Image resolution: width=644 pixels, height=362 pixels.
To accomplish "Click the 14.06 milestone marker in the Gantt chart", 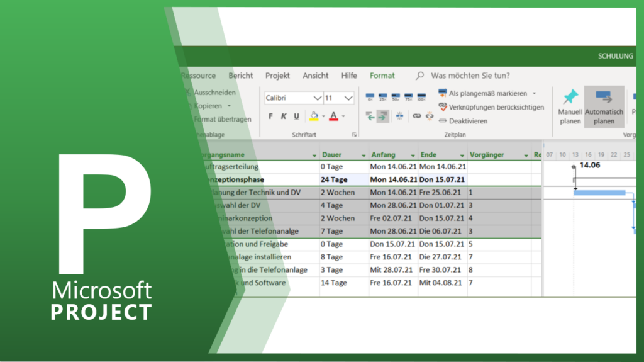I will coord(574,167).
